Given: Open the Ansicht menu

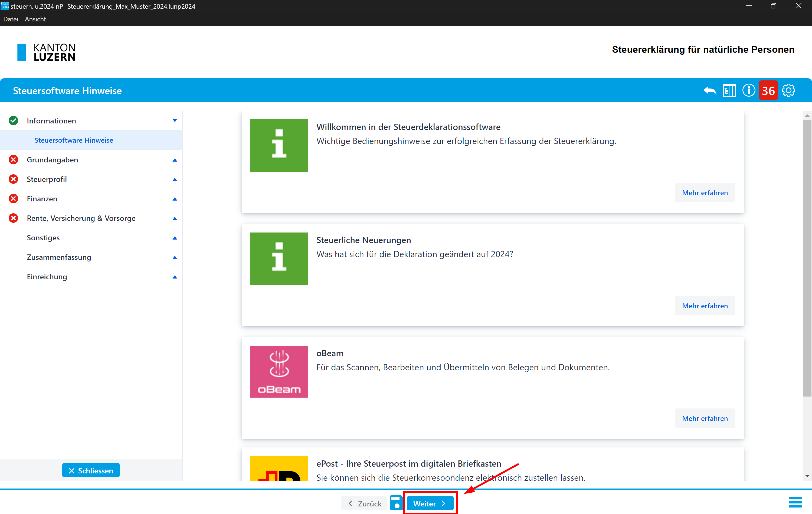Looking at the screenshot, I should [35, 19].
